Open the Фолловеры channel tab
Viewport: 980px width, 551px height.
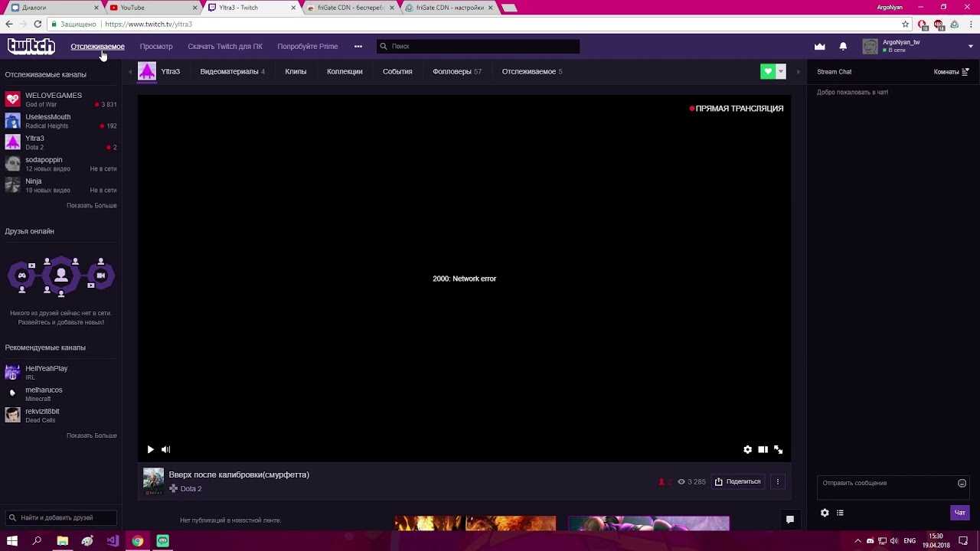pyautogui.click(x=457, y=72)
